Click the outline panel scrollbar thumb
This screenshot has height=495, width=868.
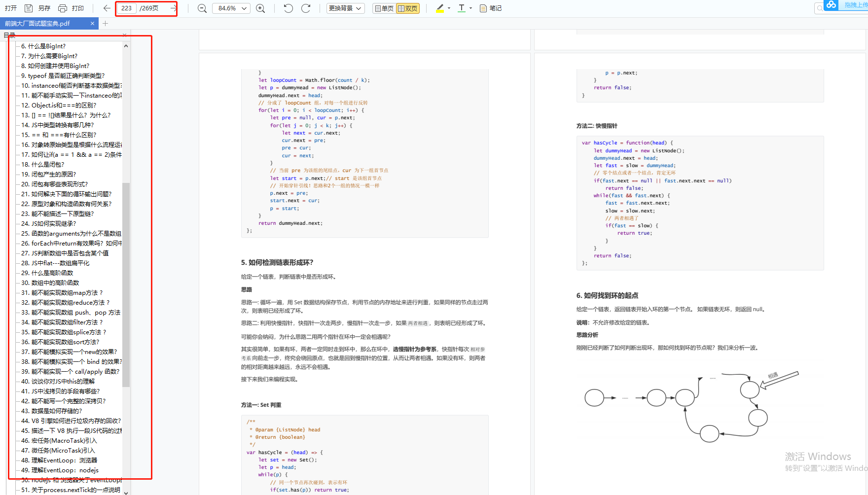[x=126, y=285]
